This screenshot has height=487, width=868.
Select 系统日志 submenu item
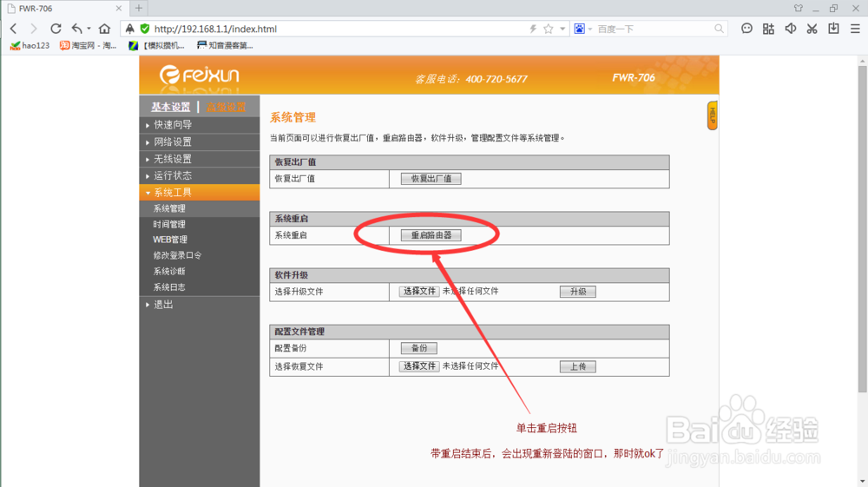click(x=169, y=287)
